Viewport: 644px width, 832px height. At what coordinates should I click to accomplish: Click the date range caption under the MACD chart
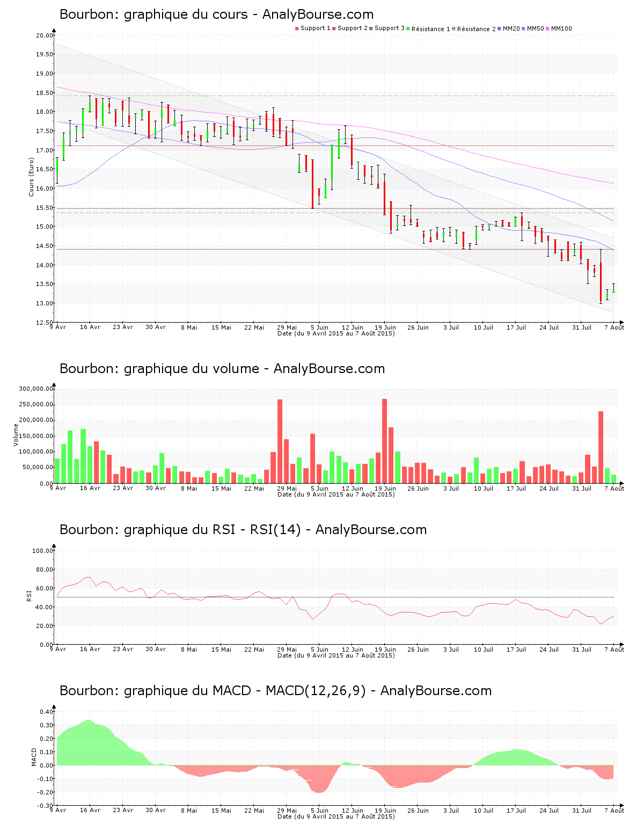[x=336, y=816]
